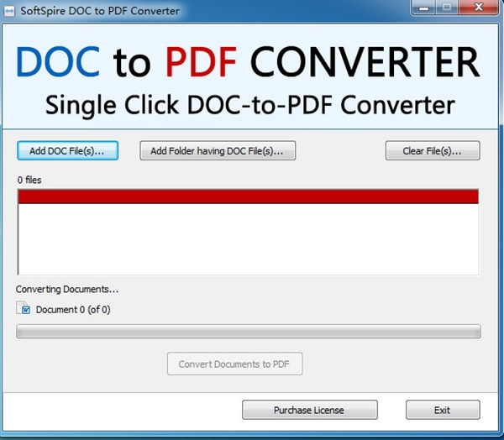Open the Purchase License dialog
The width and height of the screenshot is (504, 440).
(310, 410)
